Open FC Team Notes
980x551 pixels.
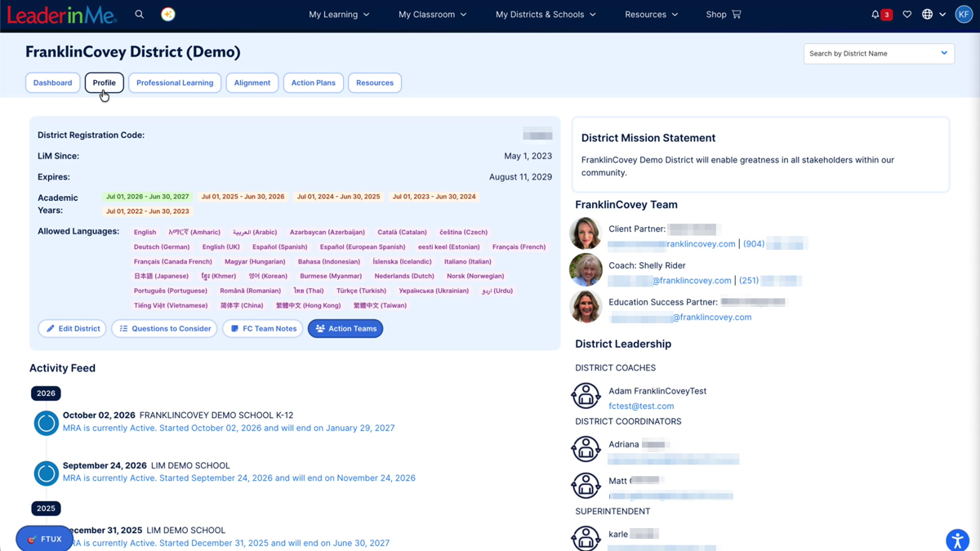[x=263, y=328]
